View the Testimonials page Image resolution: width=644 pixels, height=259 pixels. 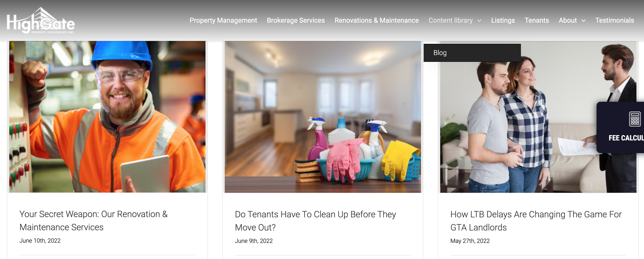click(x=615, y=20)
